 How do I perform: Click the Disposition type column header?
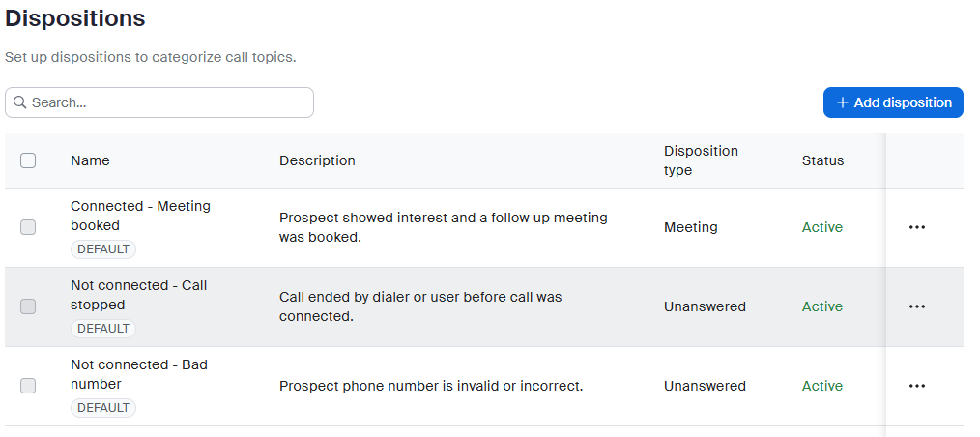701,160
